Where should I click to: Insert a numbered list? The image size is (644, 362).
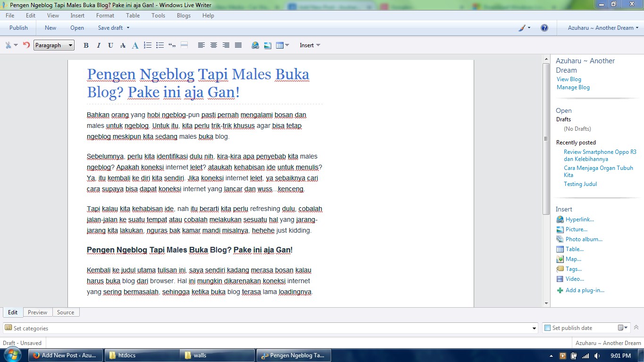click(x=148, y=45)
